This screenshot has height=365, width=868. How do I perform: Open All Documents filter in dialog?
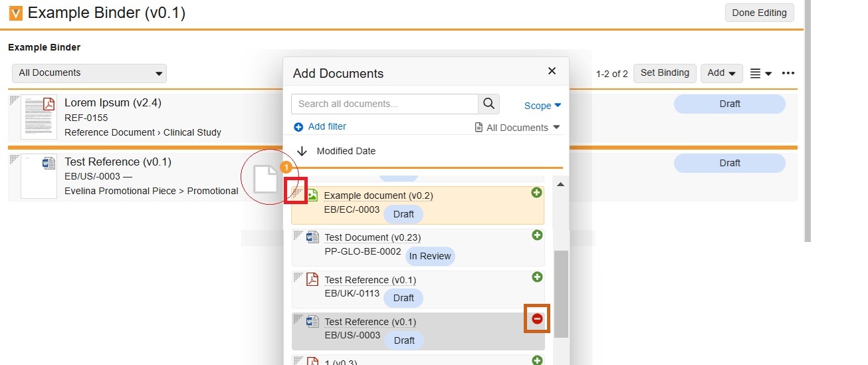coord(518,128)
